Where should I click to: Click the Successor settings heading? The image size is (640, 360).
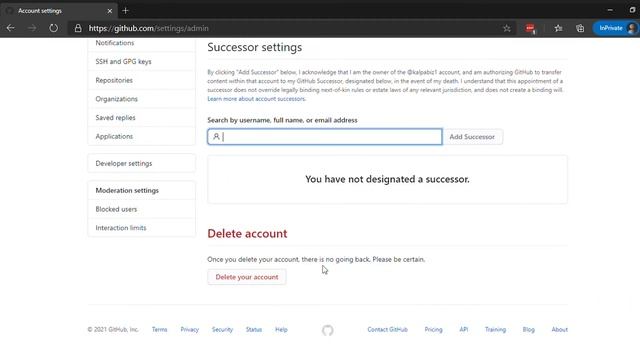coord(255,47)
